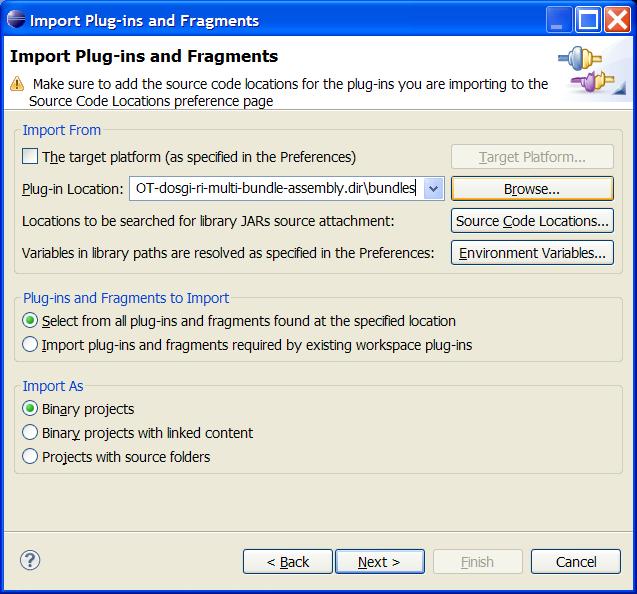Viewport: 637px width, 594px height.
Task: Choose Projects with source folders option
Action: pos(30,457)
